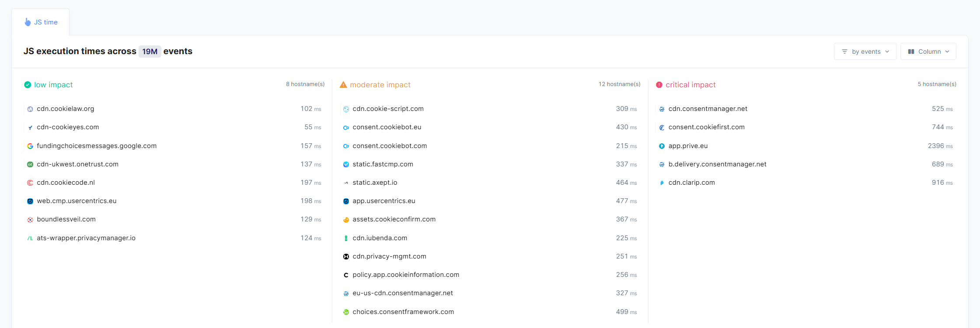This screenshot has height=328, width=980.
Task: Open the "by events" sort dropdown
Action: click(865, 52)
